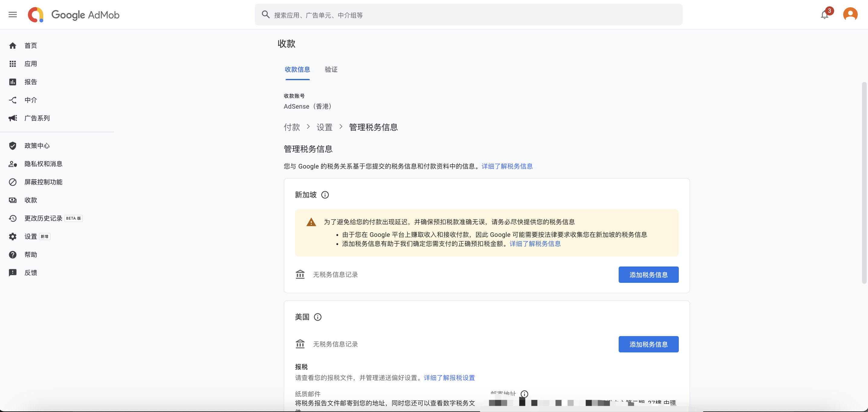Open the notification bell with badge

824,14
